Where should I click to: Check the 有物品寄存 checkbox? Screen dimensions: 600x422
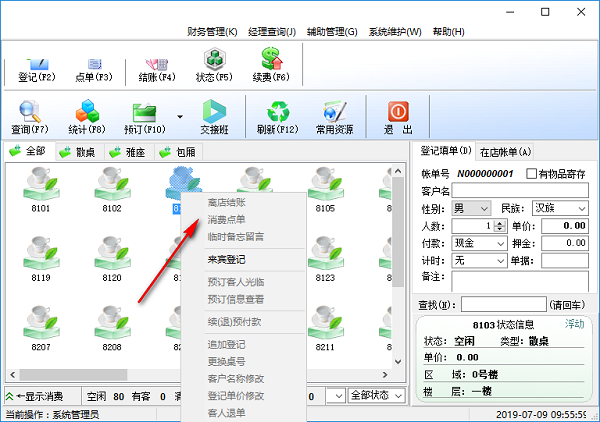(531, 174)
